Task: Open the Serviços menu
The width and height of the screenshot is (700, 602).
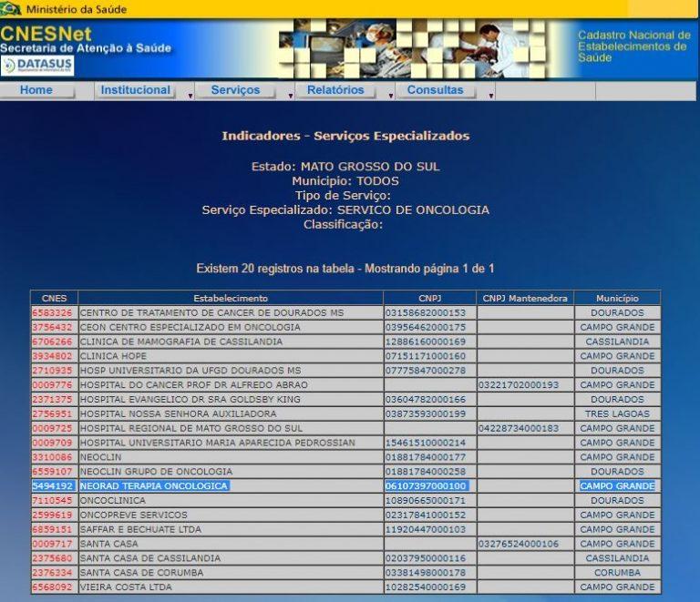Action: click(235, 90)
